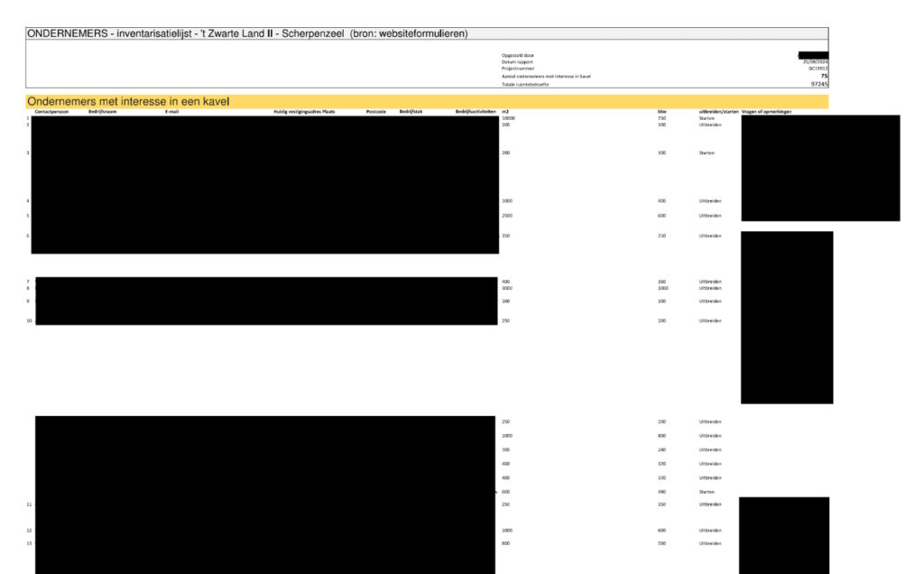Click the 'Bedrijfsactiviteiten' column header
Screen dimensions: 924x574
coord(476,112)
